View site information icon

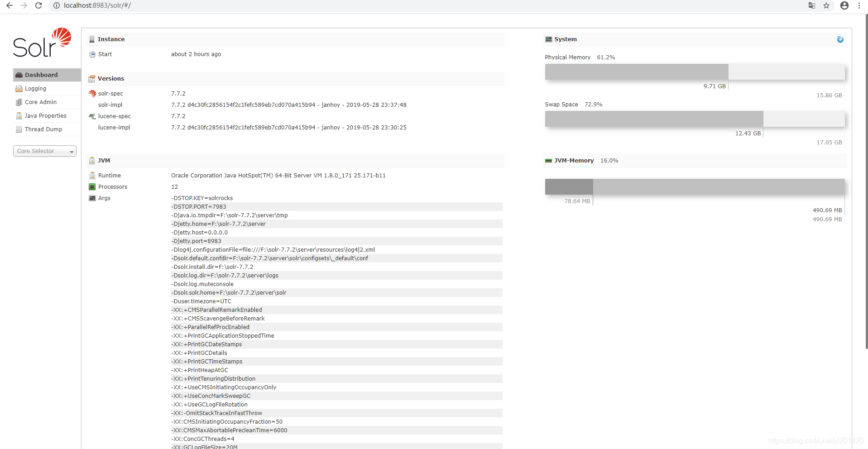coord(57,5)
